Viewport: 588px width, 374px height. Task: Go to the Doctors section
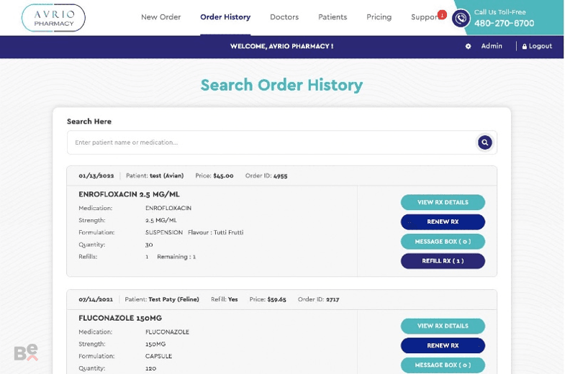[x=284, y=17]
